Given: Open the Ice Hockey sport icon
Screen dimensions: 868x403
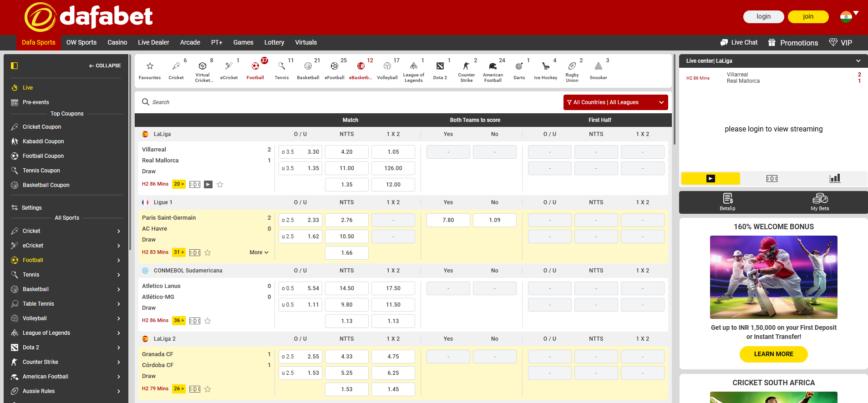Looking at the screenshot, I should tap(545, 70).
